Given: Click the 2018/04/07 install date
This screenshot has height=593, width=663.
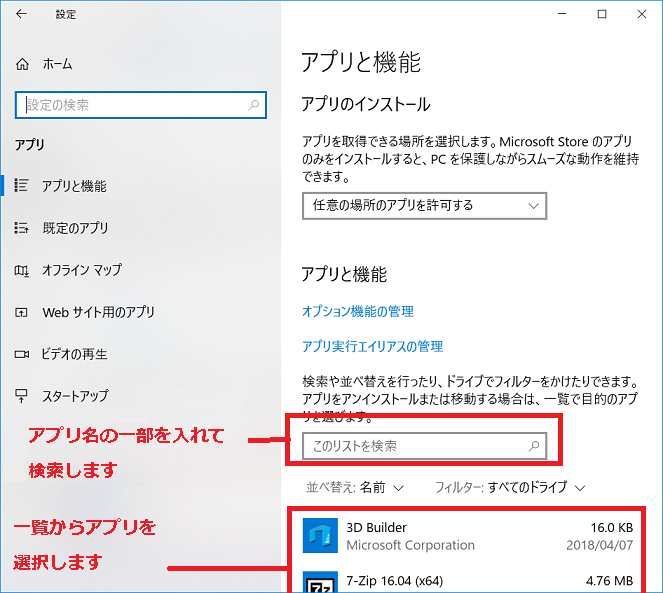Looking at the screenshot, I should pyautogui.click(x=600, y=545).
